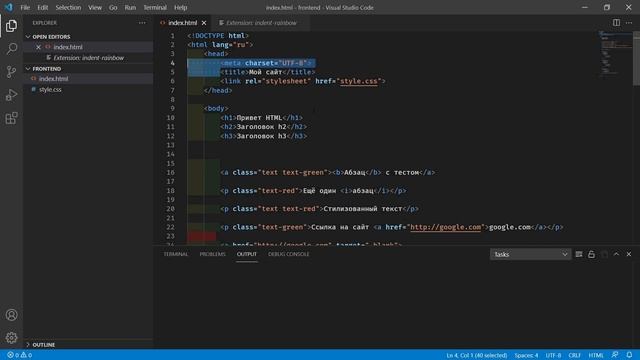Screen dimensions: 640x360
Task: Click cursor position Ln 4, Col 1 status
Action: [x=477, y=355]
